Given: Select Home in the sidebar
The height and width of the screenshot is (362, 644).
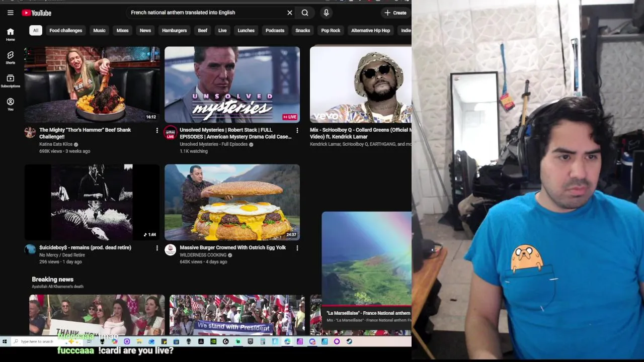Looking at the screenshot, I should 10,34.
